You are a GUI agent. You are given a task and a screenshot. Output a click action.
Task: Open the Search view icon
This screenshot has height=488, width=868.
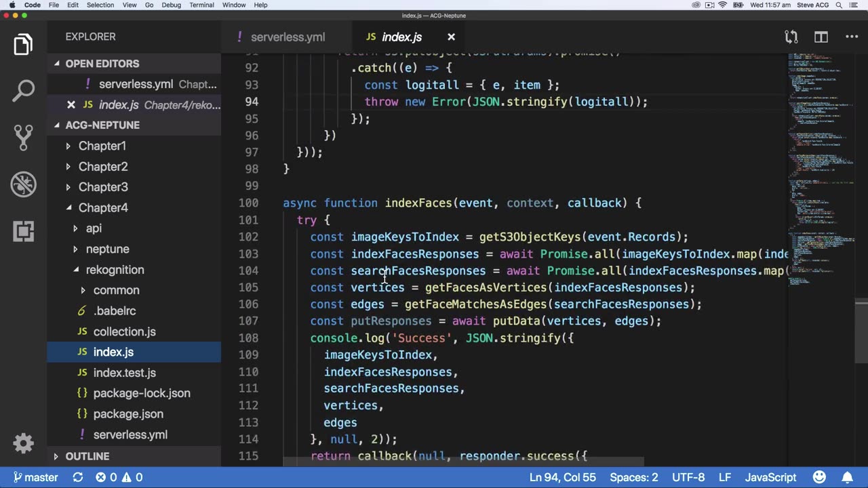coord(23,90)
